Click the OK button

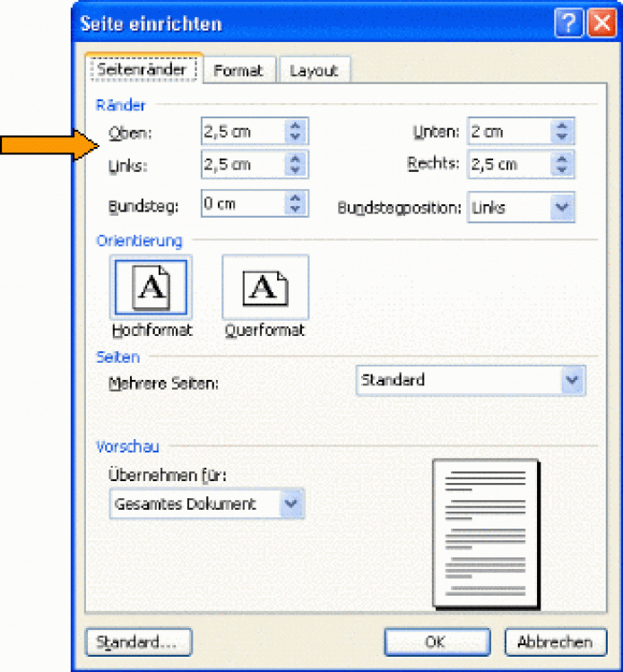437,642
